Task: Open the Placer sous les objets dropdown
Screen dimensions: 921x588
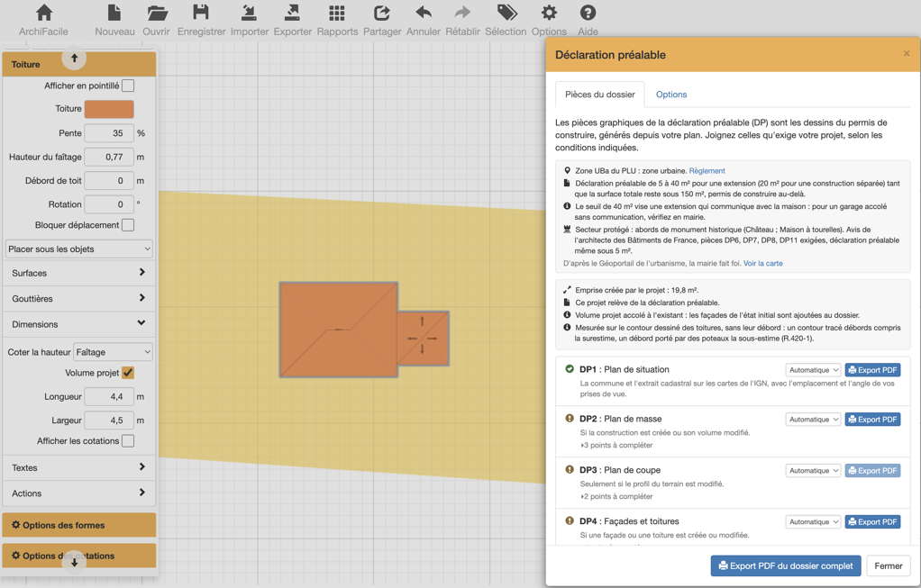Action: pyautogui.click(x=79, y=249)
